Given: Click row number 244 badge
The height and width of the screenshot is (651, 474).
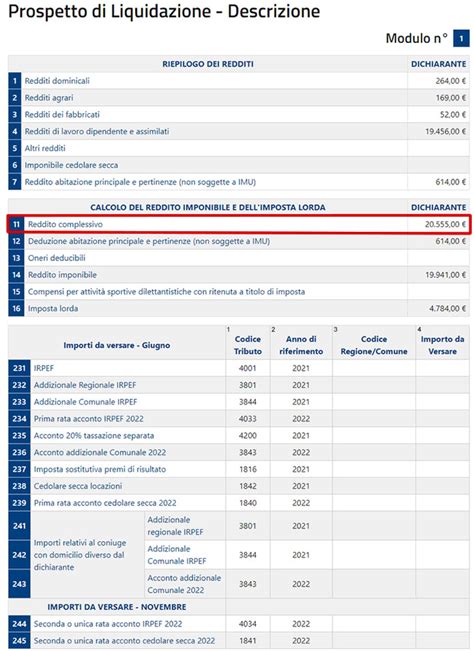Looking at the screenshot, I should [19, 624].
